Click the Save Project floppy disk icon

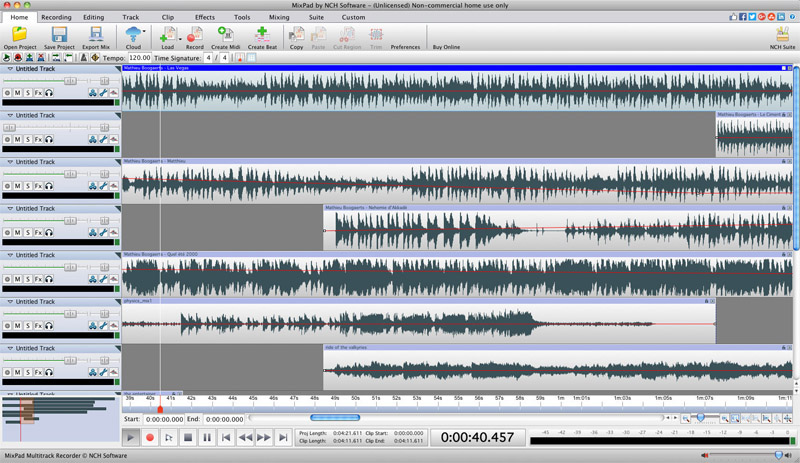tap(59, 34)
